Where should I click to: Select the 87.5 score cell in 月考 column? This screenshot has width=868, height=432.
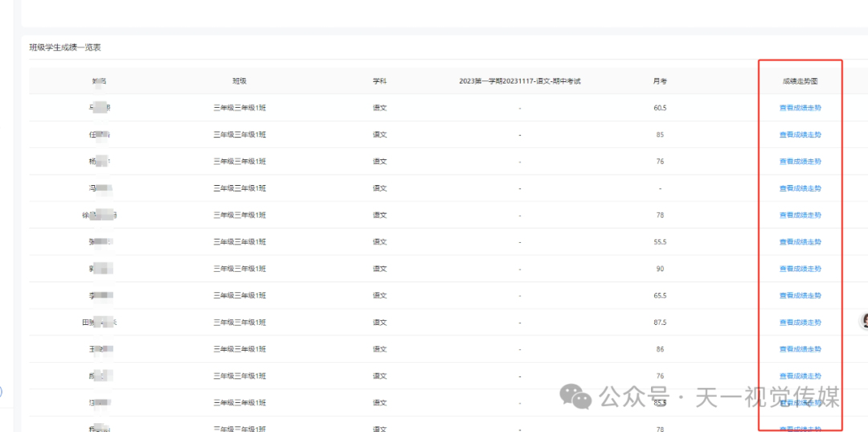click(660, 323)
